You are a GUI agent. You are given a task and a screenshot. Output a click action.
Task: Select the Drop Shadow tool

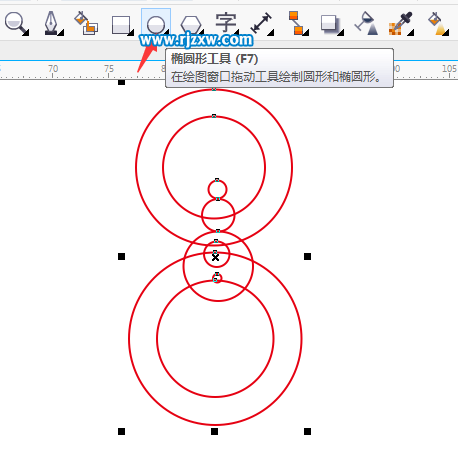(330, 24)
